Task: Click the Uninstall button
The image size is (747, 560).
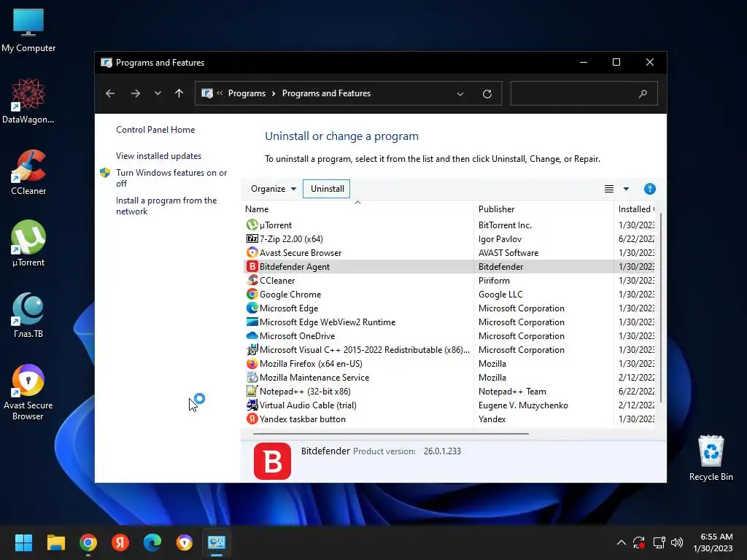Action: [x=327, y=189]
